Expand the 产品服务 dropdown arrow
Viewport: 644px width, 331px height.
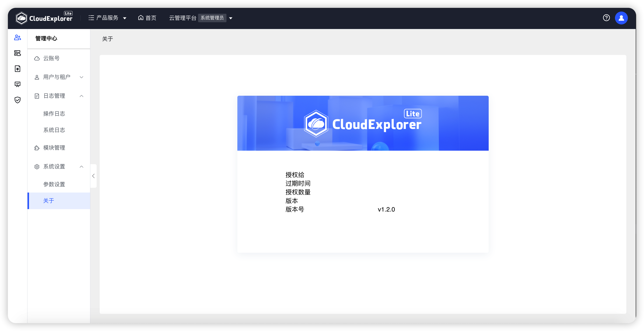tap(125, 18)
